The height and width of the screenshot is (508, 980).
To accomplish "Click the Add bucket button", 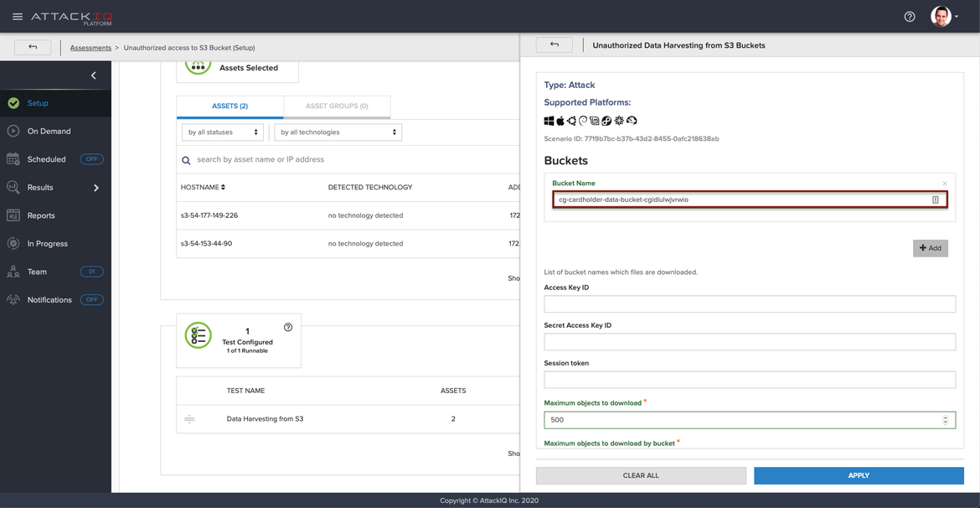I will coord(930,248).
